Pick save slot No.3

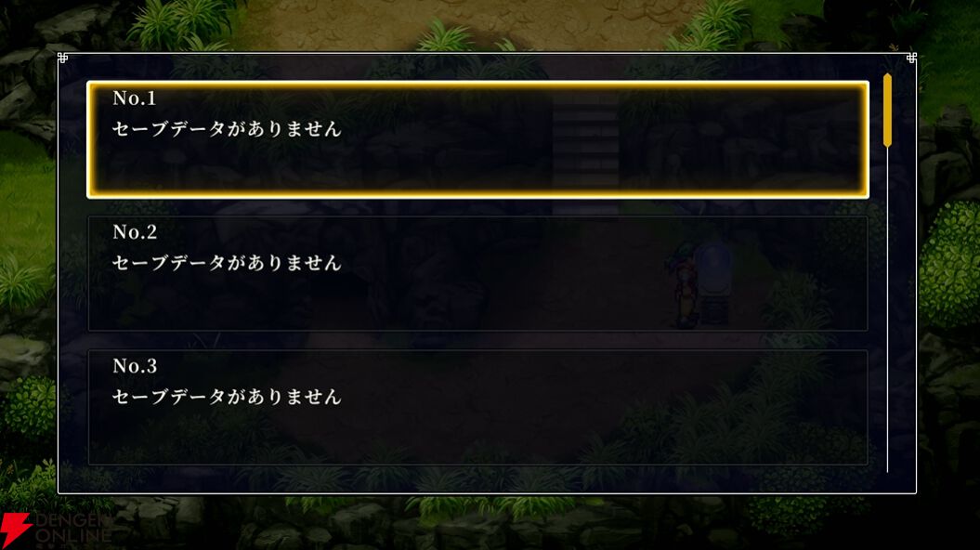click(x=478, y=407)
